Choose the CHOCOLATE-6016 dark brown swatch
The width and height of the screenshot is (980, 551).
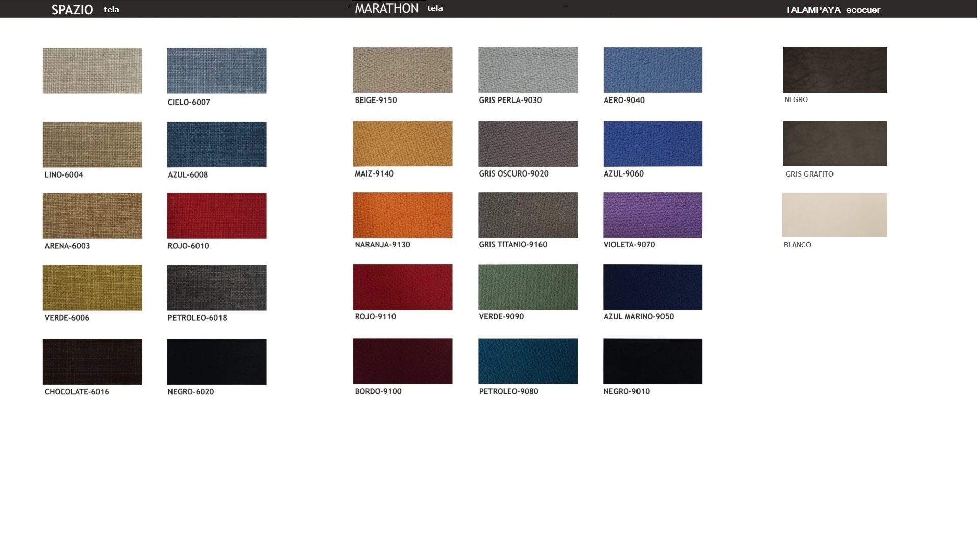92,361
